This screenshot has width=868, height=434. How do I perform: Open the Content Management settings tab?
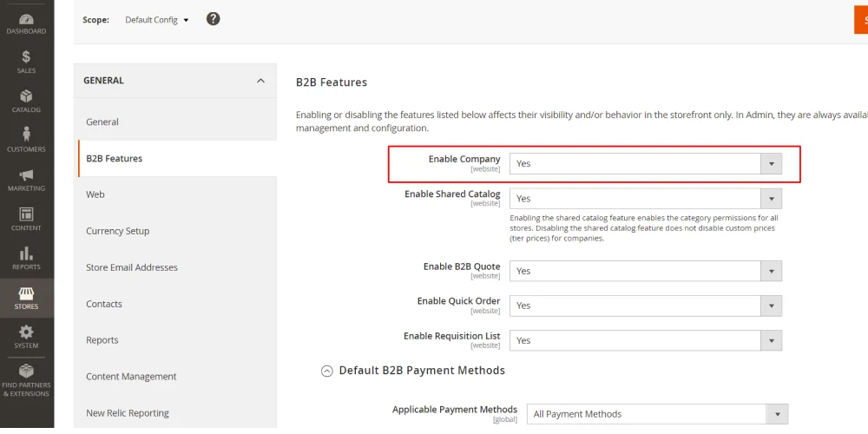(131, 377)
